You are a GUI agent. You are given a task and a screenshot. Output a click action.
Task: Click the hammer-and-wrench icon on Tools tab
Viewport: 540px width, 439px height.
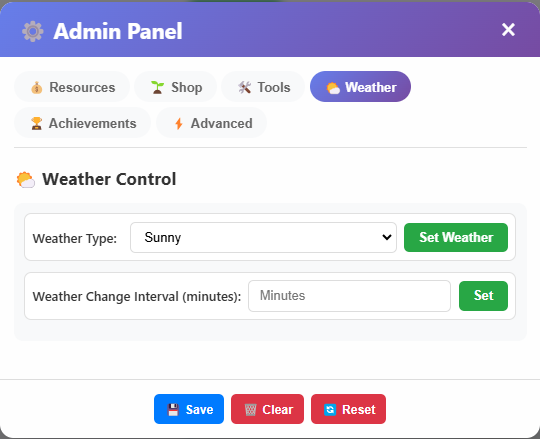(245, 87)
